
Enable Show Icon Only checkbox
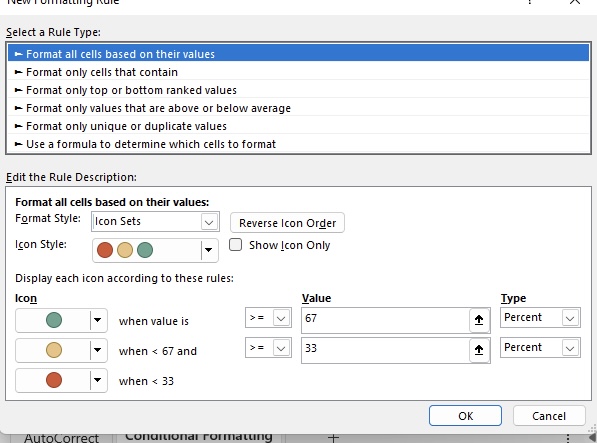(235, 245)
